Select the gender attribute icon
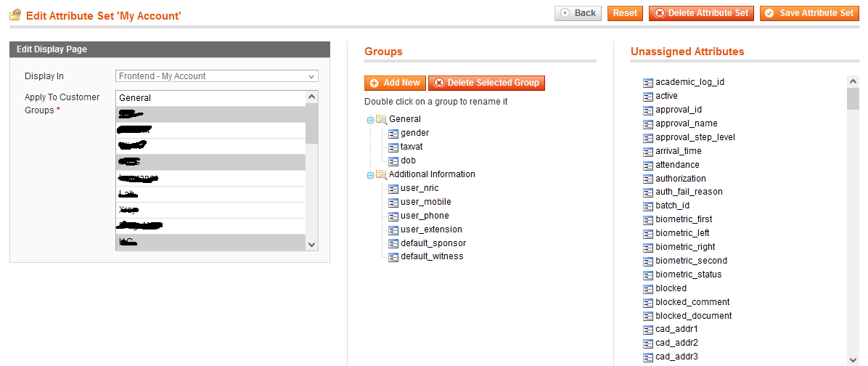Viewport: 868px width, 366px height. [393, 134]
